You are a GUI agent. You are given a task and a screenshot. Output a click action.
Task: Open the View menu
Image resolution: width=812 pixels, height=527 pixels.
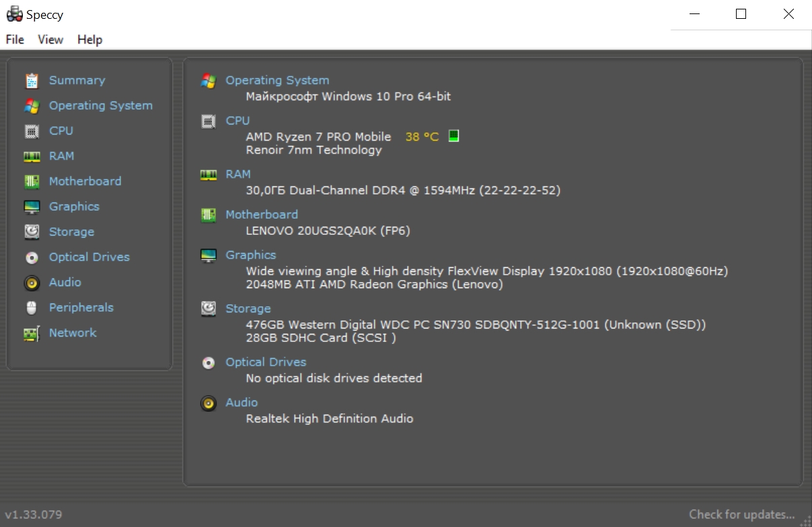[x=50, y=40]
